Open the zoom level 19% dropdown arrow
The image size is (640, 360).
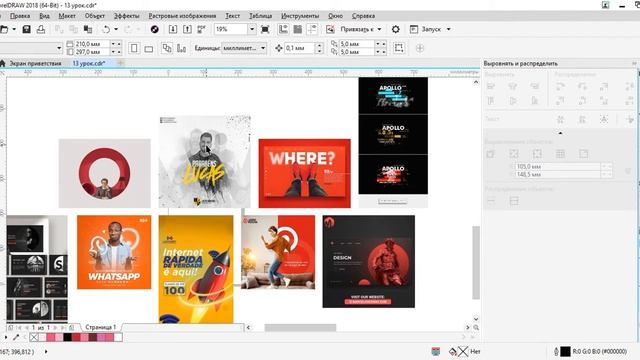(x=252, y=29)
